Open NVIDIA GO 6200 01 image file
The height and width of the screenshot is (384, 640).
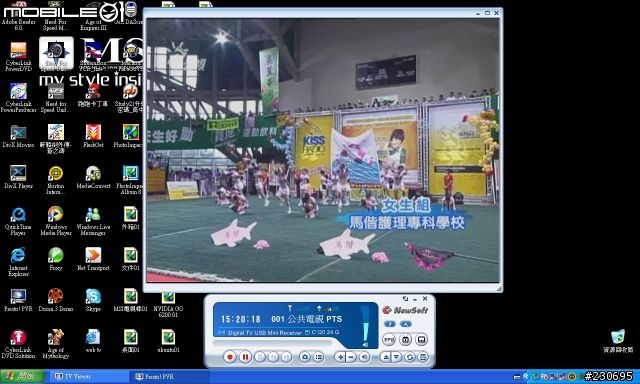[168, 303]
